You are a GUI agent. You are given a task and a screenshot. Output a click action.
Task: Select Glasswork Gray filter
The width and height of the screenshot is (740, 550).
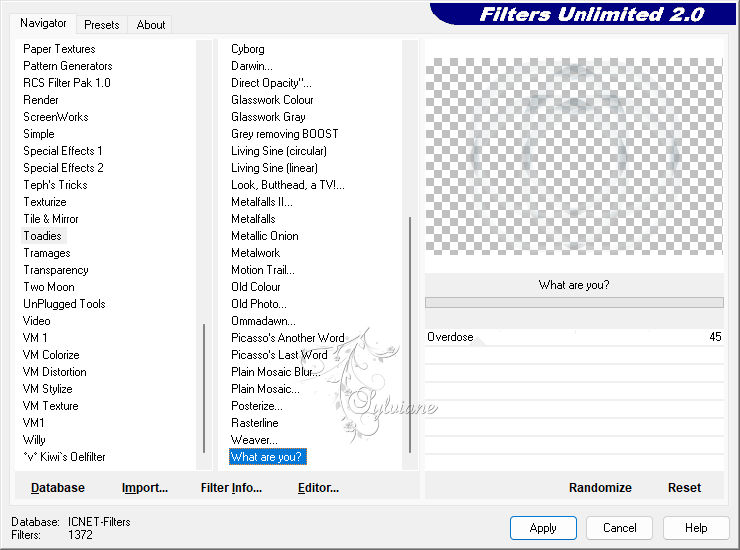click(268, 117)
